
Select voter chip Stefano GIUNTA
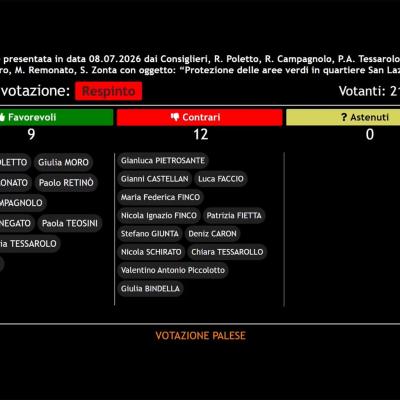[150, 234]
